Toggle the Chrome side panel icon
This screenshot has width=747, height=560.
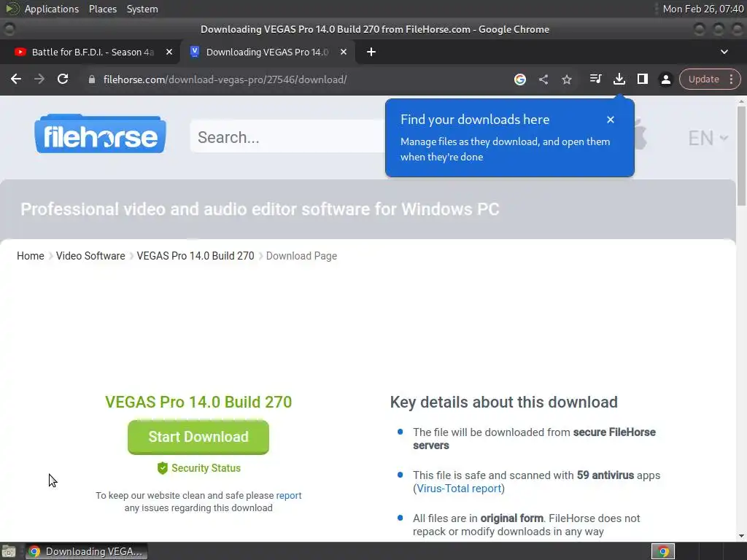pyautogui.click(x=642, y=79)
